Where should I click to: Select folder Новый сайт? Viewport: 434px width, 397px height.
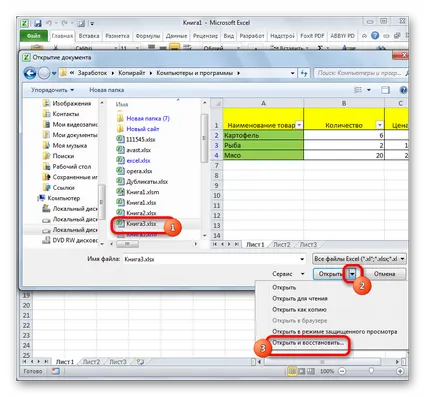point(138,129)
